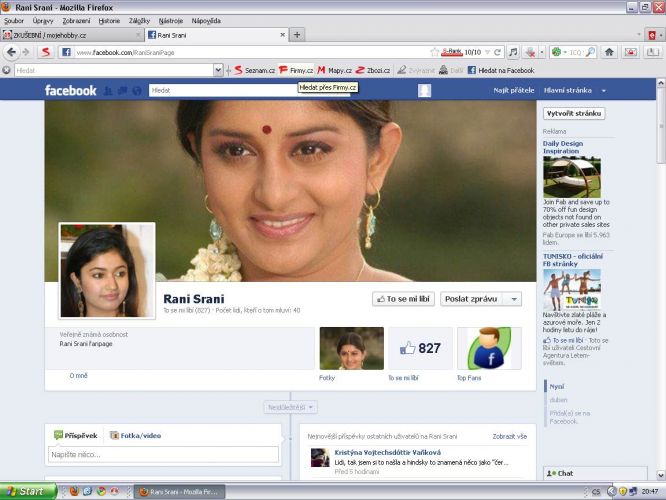Select the Fotka/video composer tab
This screenshot has height=500, width=666.
(x=135, y=435)
